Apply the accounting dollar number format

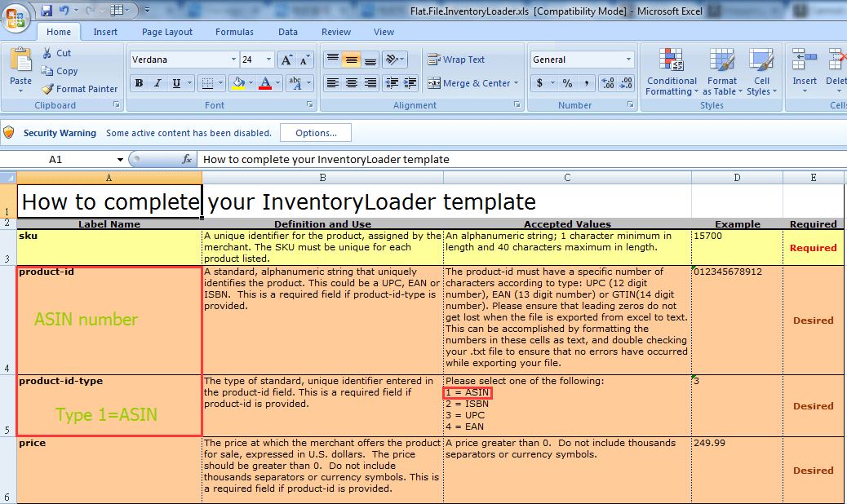[539, 83]
